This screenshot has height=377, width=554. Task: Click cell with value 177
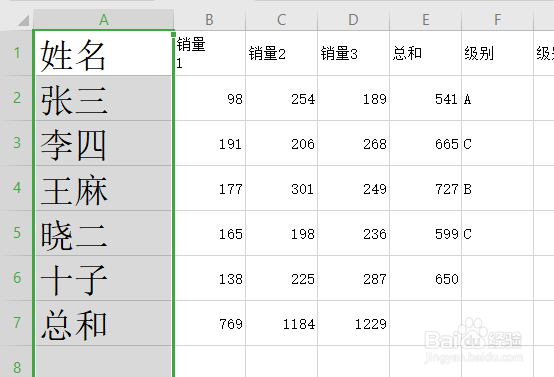tap(210, 188)
